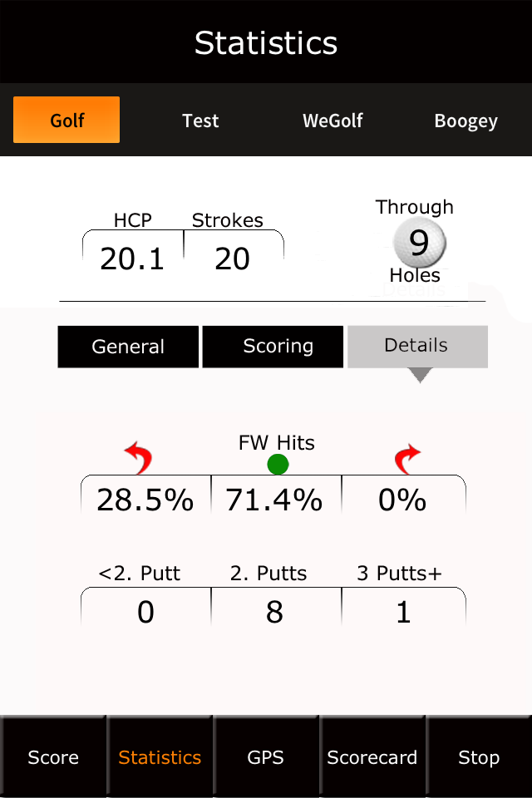Viewport: 532px width, 798px height.
Task: Select the Golf player tab
Action: pyautogui.click(x=66, y=120)
